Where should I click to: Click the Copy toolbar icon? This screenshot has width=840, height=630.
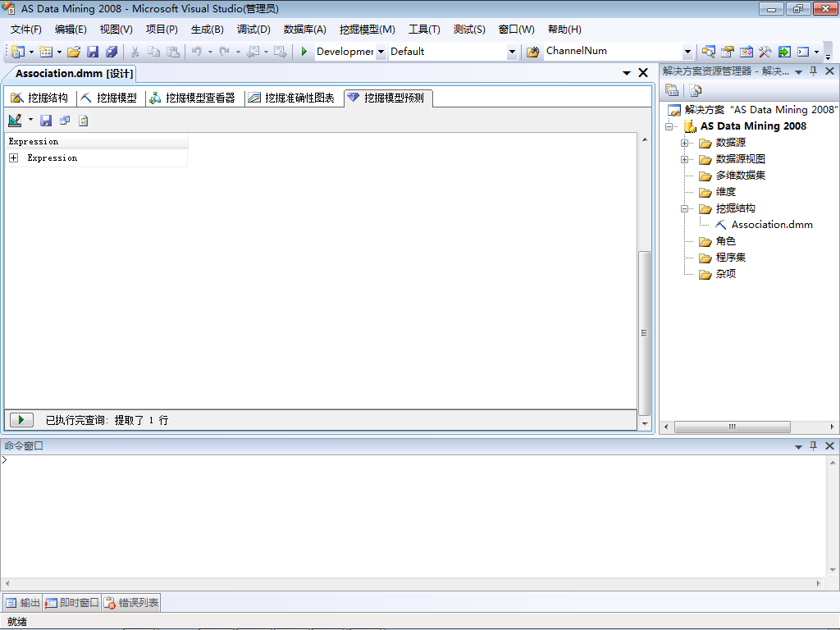pos(153,52)
